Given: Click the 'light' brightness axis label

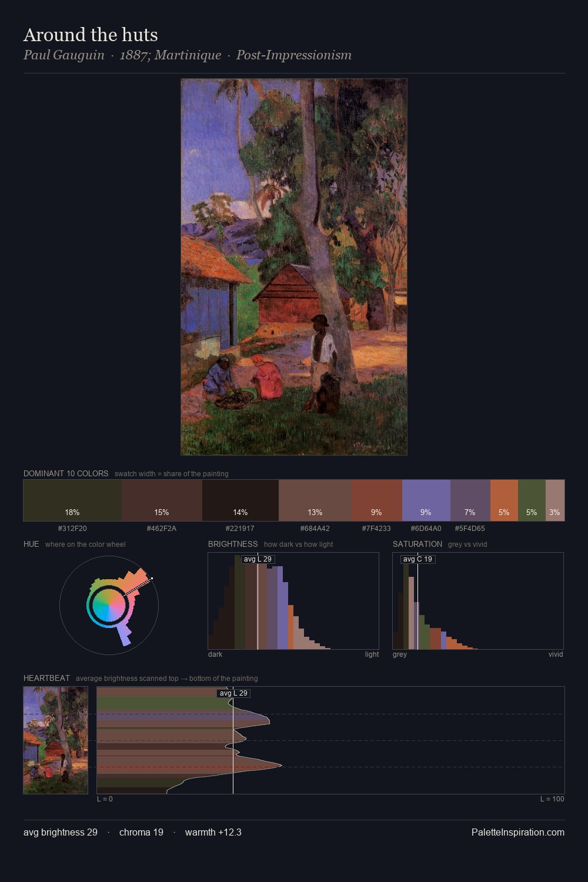Looking at the screenshot, I should (x=372, y=654).
